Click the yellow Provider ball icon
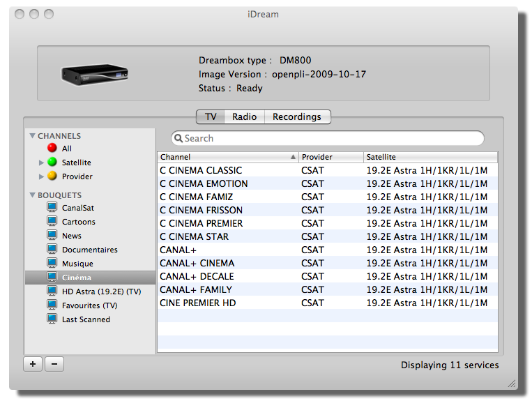The height and width of the screenshot is (401, 532). click(52, 176)
